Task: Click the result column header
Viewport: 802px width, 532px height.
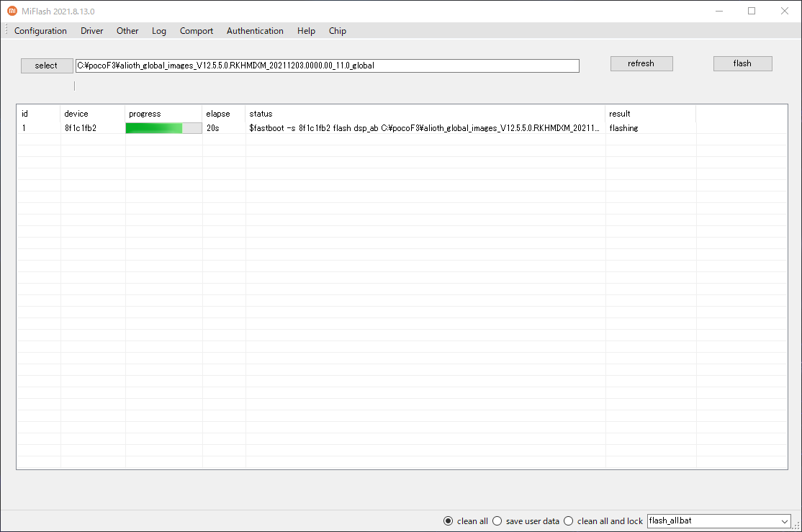Action: click(x=651, y=114)
